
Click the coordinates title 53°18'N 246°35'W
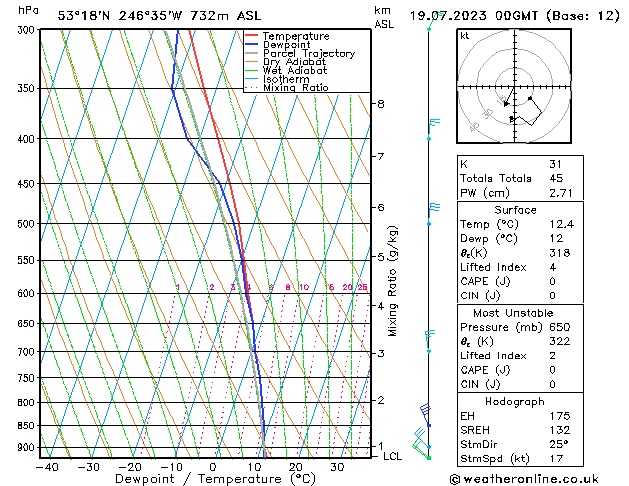pyautogui.click(x=120, y=16)
